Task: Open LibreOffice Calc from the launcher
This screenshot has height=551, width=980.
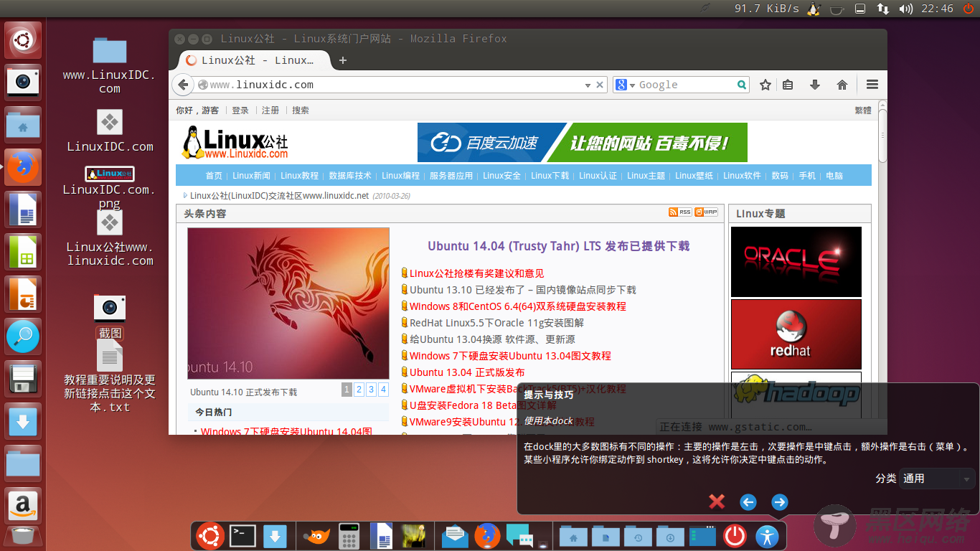Action: [x=24, y=252]
